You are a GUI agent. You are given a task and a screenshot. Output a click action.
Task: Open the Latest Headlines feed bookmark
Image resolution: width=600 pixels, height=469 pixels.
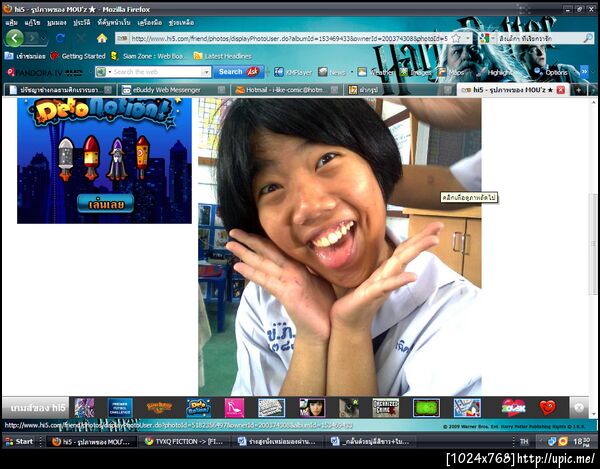coord(223,56)
